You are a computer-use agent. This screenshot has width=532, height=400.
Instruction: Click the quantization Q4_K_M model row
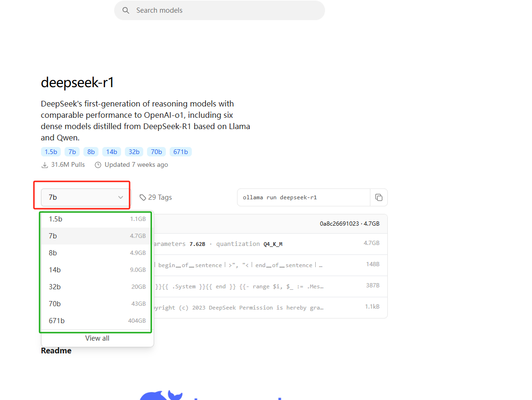[270, 244]
